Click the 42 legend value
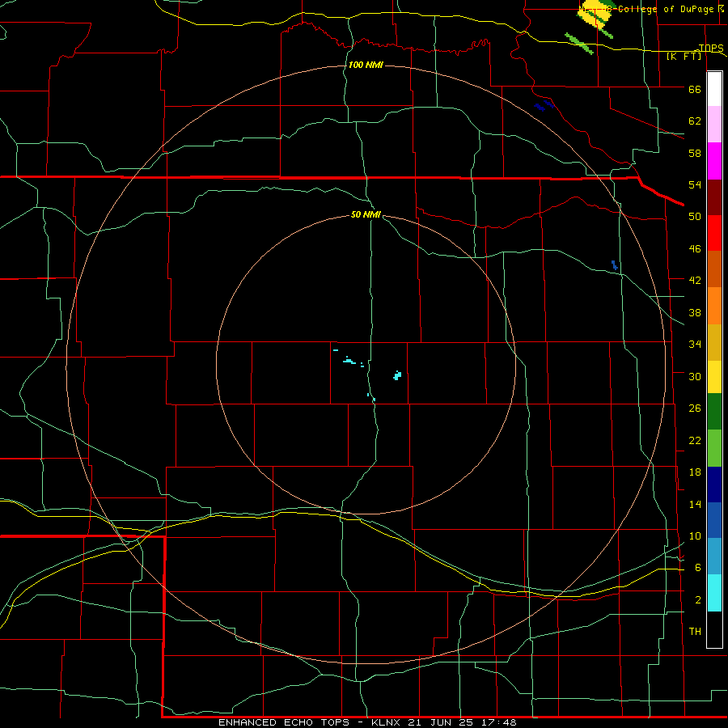Screen dimensions: 728x728 pyautogui.click(x=695, y=281)
